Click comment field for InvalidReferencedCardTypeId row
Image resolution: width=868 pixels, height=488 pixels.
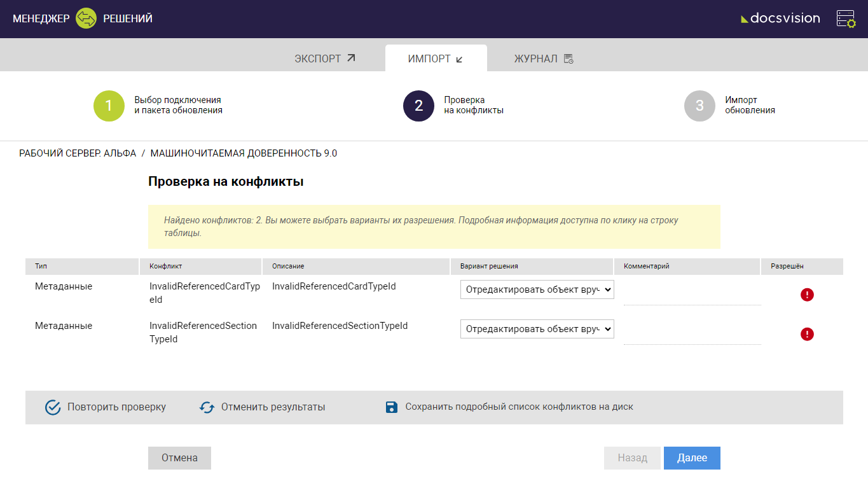[692, 293]
